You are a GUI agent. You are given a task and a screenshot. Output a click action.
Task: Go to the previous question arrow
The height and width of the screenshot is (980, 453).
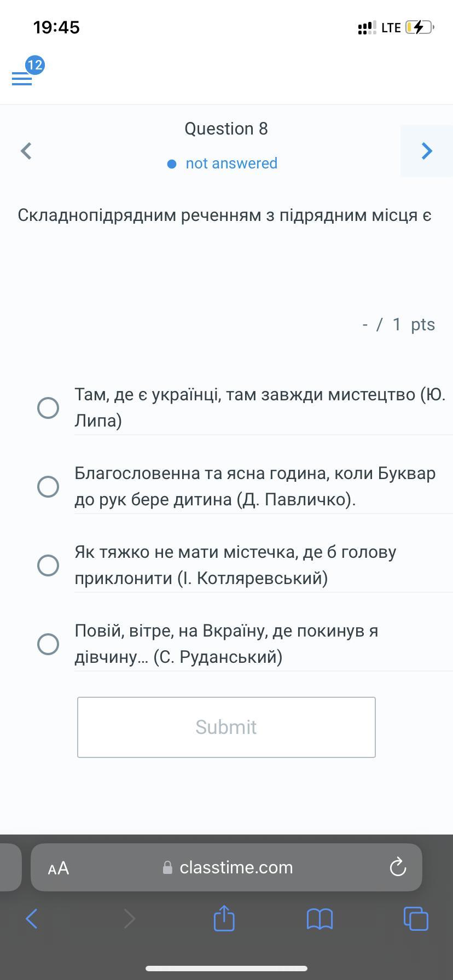tap(26, 151)
